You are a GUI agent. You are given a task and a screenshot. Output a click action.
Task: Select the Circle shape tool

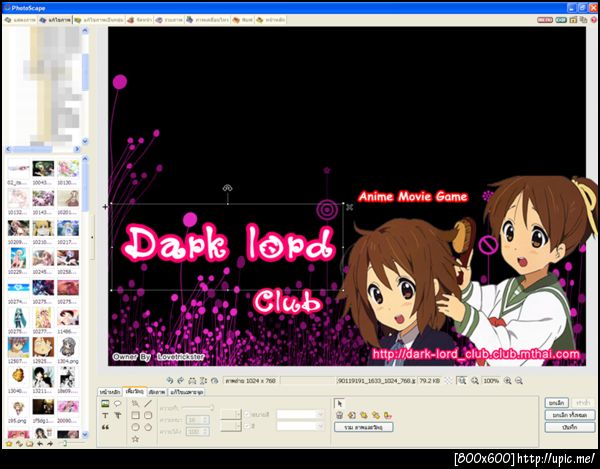tap(135, 427)
